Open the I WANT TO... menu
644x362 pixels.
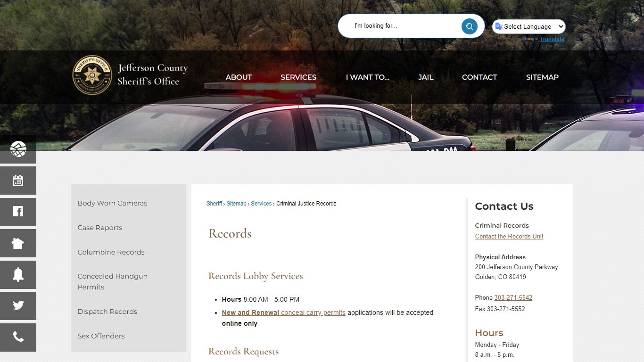pos(367,77)
